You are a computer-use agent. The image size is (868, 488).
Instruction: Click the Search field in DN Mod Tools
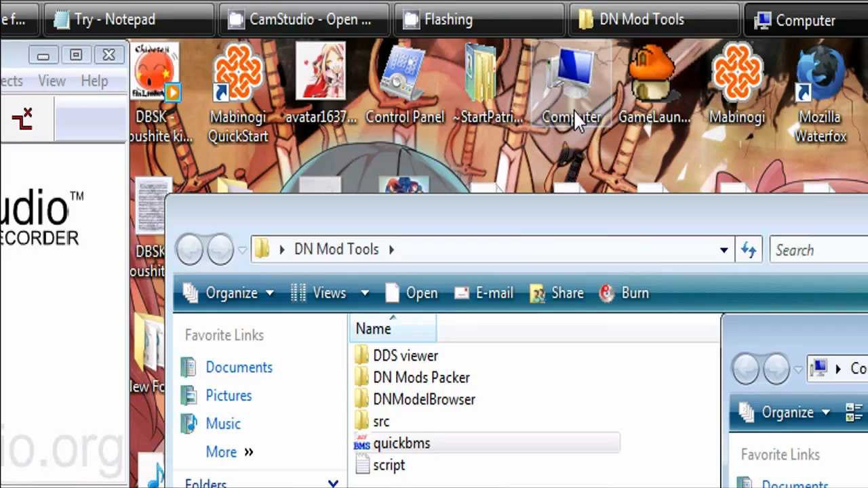pos(818,250)
